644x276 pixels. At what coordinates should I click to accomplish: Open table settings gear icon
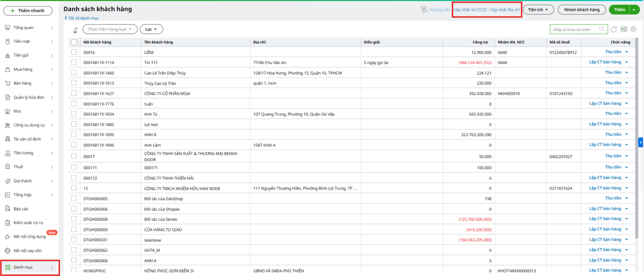click(x=633, y=29)
